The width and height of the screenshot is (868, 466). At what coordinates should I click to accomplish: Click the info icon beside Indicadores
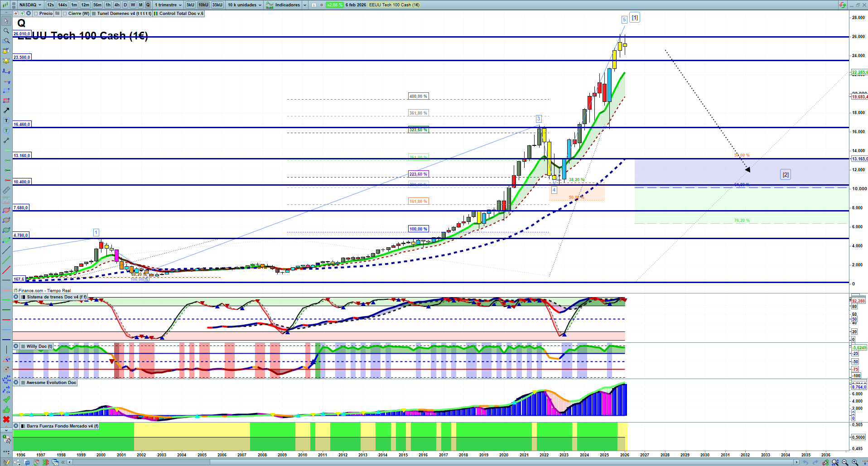[x=314, y=5]
